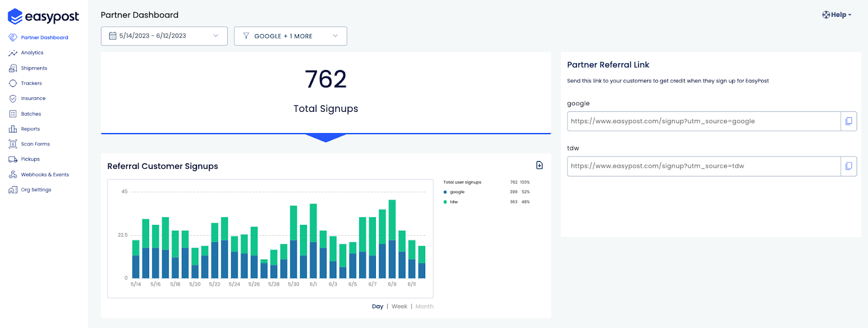Open the GOOGLE + 1 MORE filter

[x=290, y=36]
